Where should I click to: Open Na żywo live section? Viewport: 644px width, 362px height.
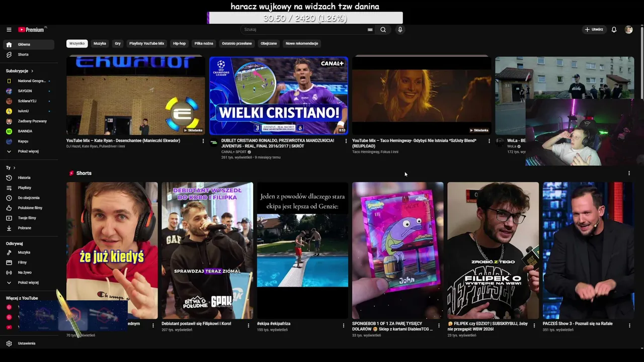coord(28,273)
